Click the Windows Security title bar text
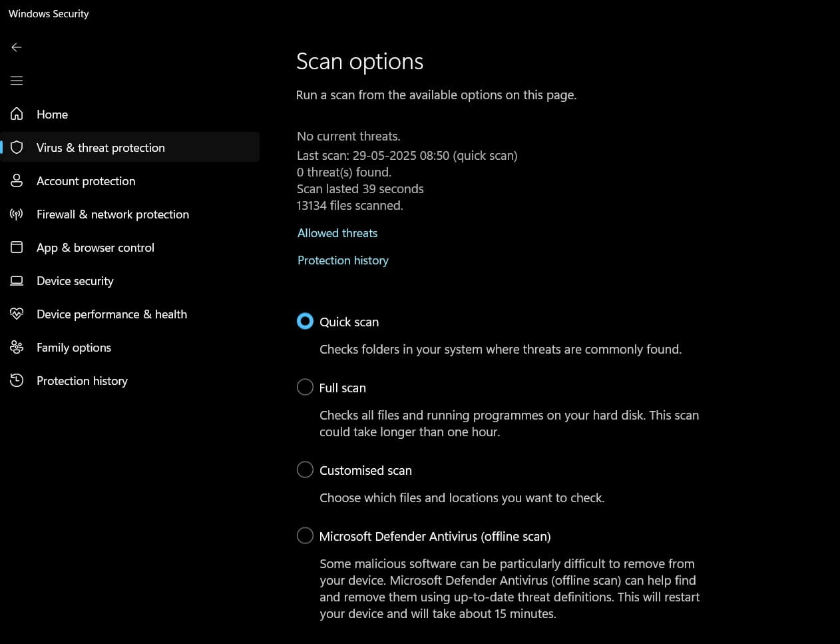Screen dimensions: 840x644 click(48, 13)
